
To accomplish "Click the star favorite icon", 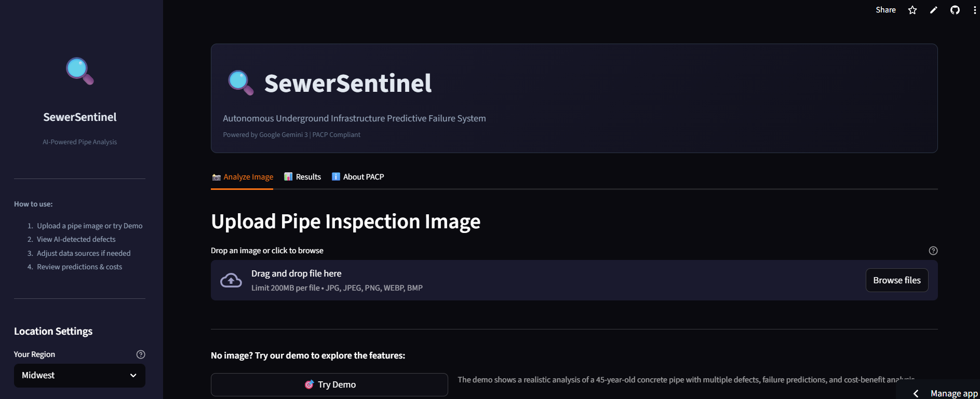I will pos(912,10).
